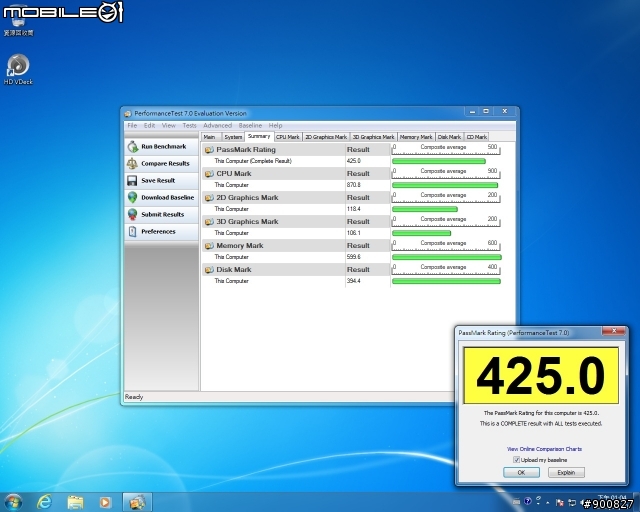Screen dimensions: 640x512
Task: Click the Memory Mark green result bar
Action: point(447,257)
